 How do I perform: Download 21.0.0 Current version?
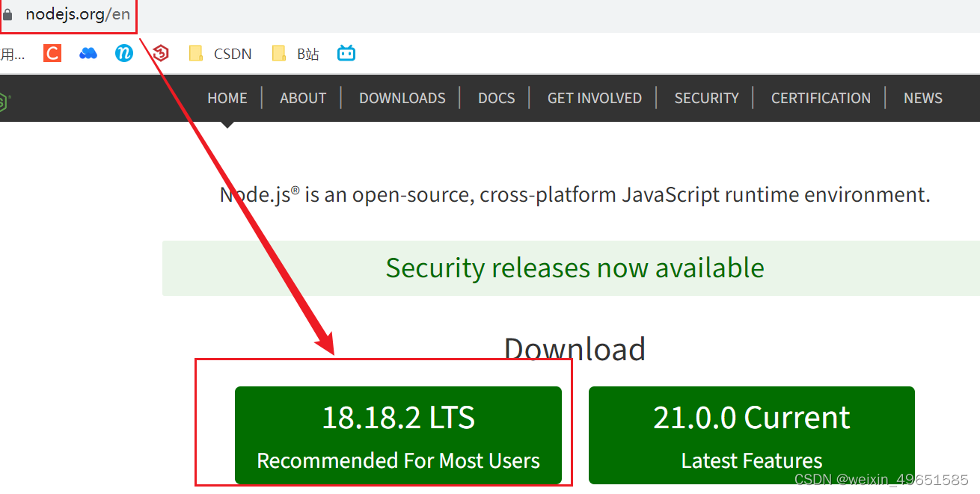point(752,435)
